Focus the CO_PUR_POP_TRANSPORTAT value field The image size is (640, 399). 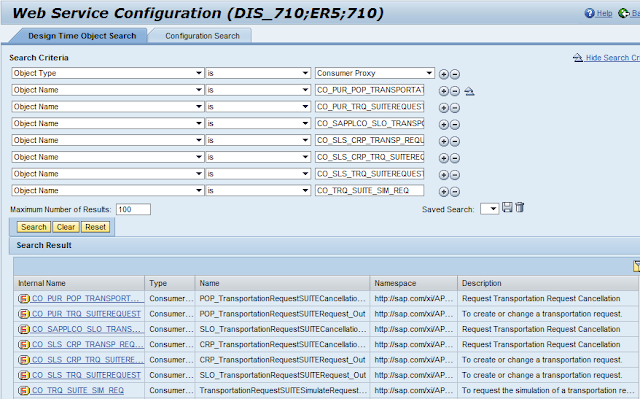coord(369,90)
